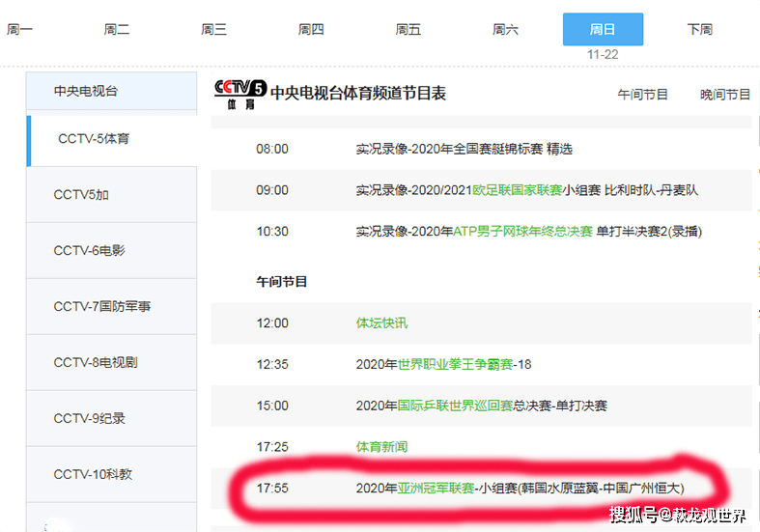Jump to 晚间节目 via header link

[725, 95]
